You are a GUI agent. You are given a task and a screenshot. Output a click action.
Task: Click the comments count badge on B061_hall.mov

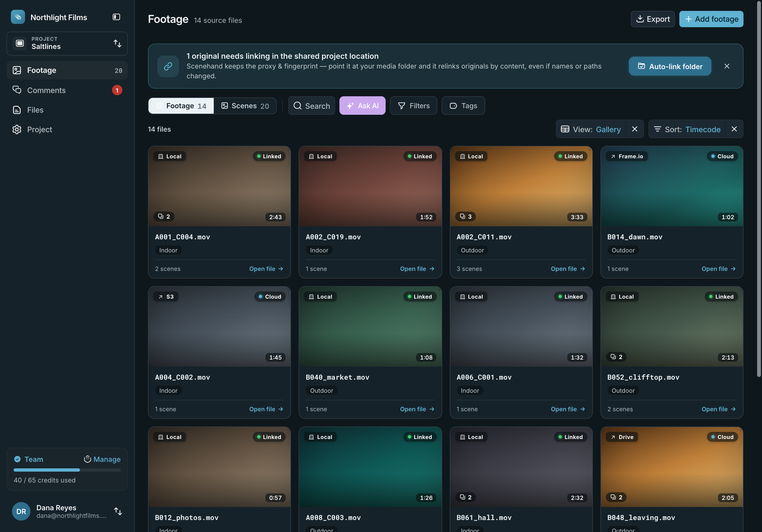point(466,497)
